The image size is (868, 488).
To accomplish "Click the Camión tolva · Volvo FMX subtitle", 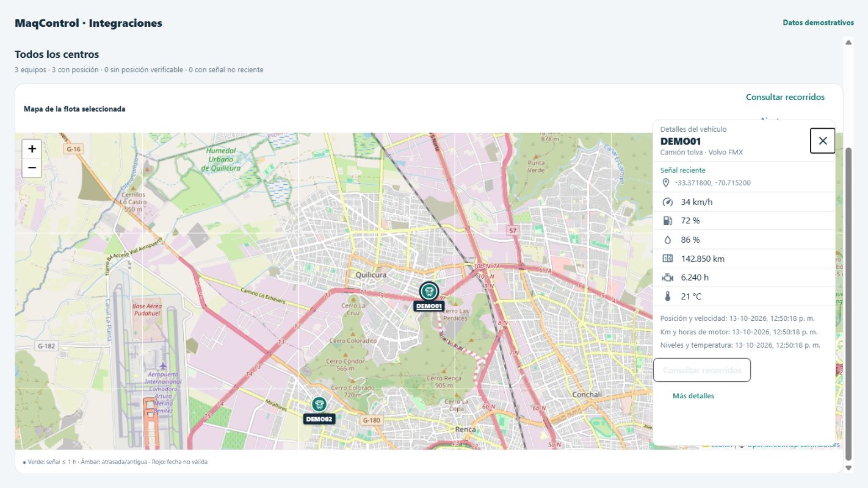I will [701, 152].
